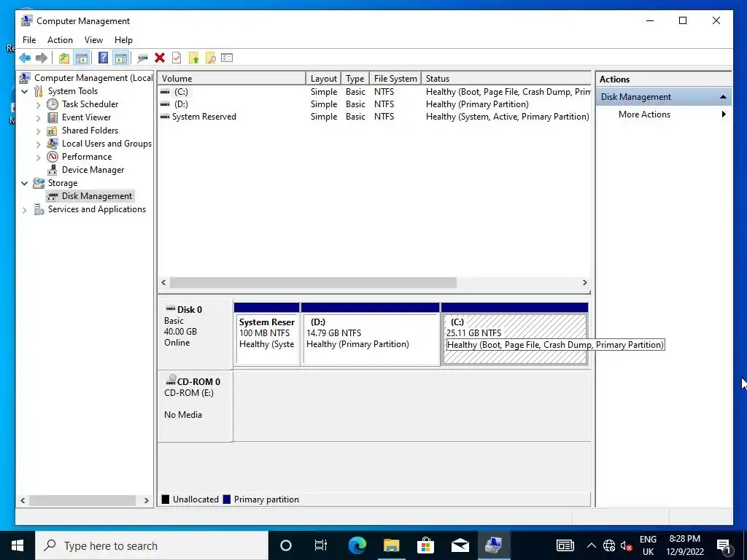Open the Help menu

pyautogui.click(x=123, y=40)
